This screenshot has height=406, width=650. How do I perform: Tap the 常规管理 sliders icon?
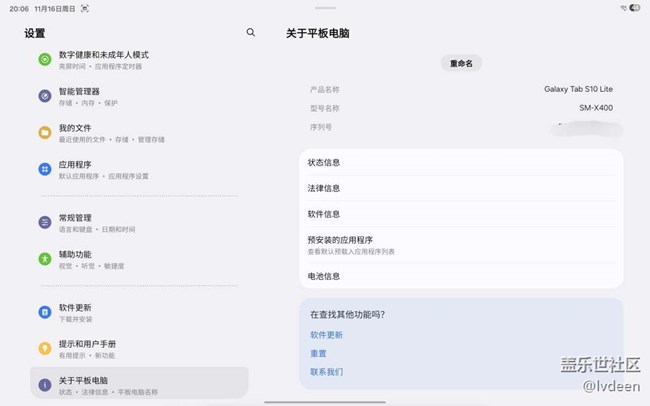point(45,222)
